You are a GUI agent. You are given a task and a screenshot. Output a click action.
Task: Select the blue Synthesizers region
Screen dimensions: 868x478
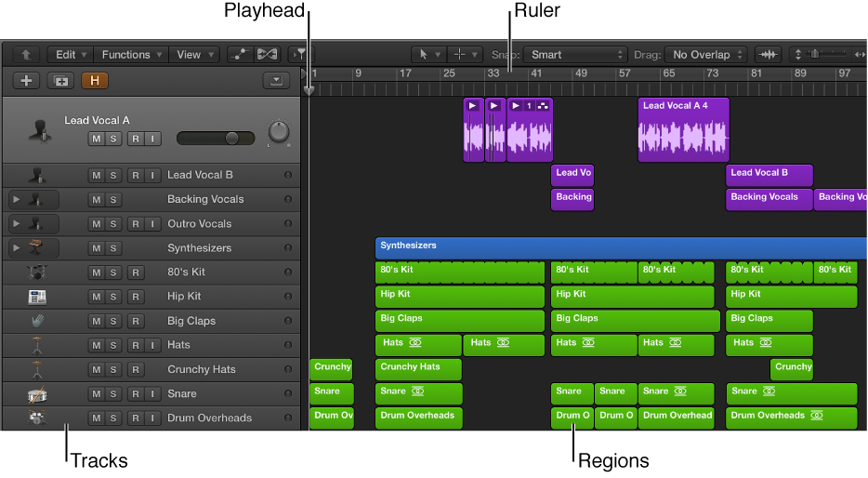pos(621,248)
